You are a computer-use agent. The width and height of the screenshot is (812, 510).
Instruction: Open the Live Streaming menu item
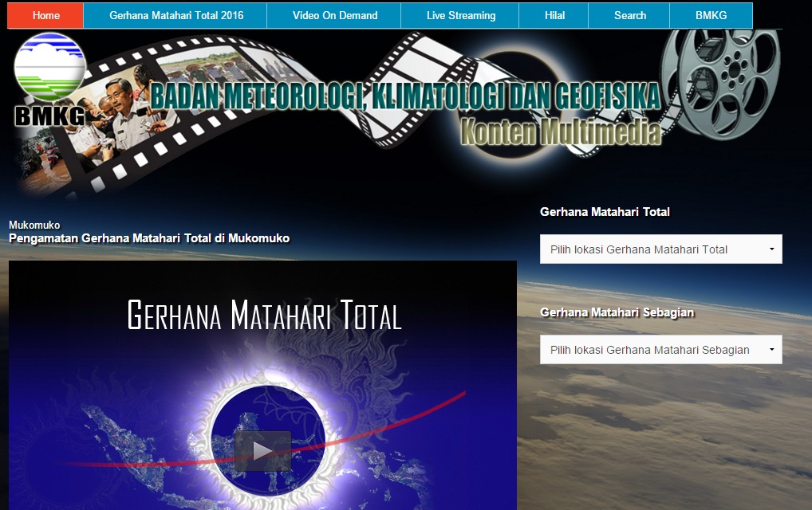click(x=460, y=15)
